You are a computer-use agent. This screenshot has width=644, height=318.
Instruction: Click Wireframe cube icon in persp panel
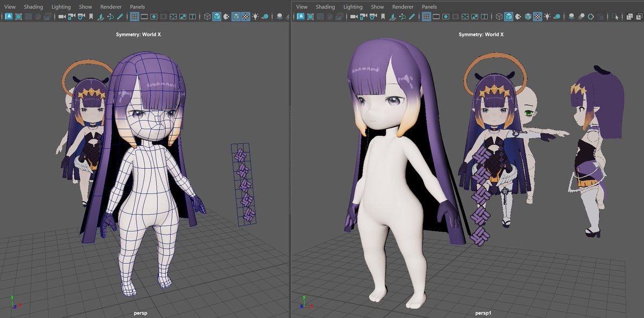coord(207,17)
